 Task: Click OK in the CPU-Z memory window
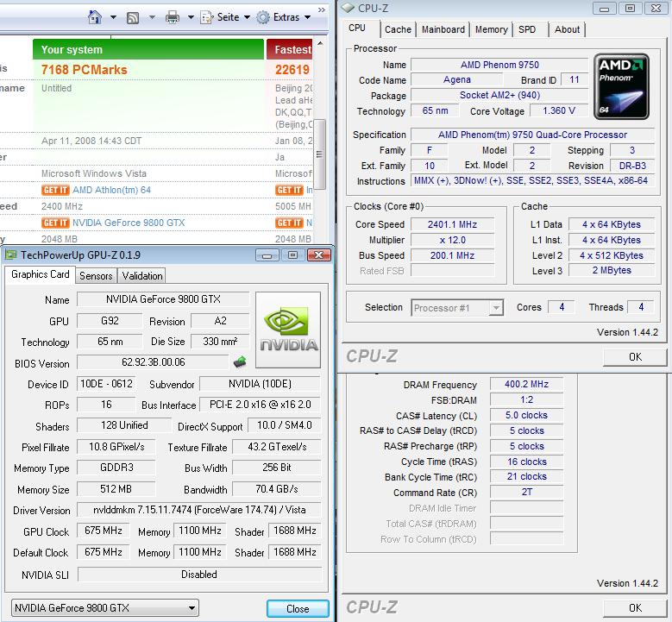(635, 608)
